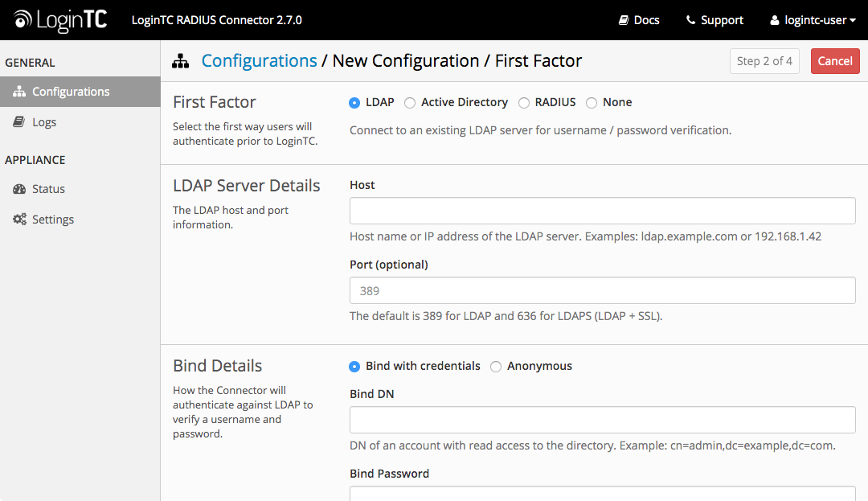Open the Docs link

pos(639,20)
